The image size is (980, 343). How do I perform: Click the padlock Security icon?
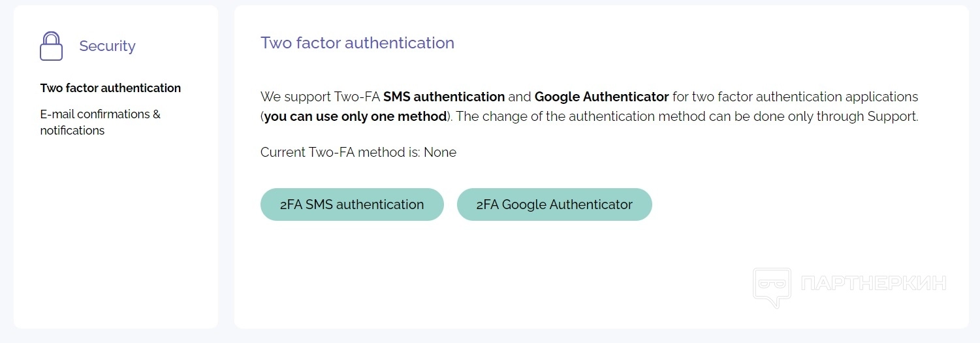[51, 46]
